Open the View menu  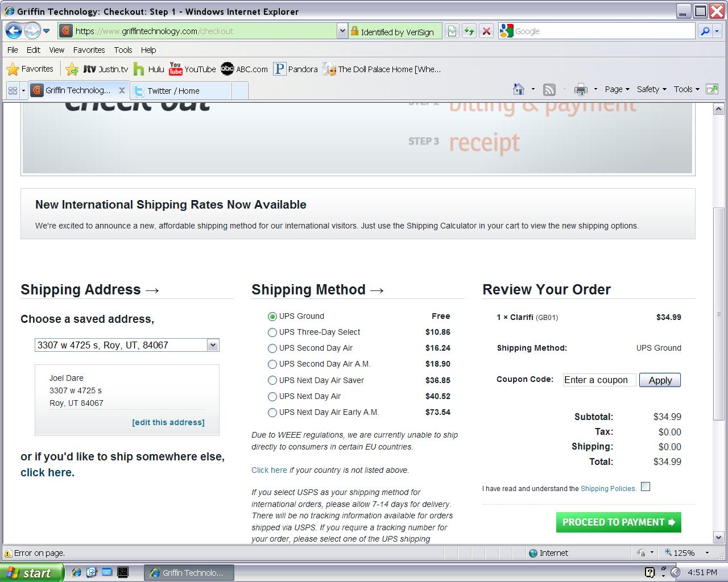click(56, 50)
